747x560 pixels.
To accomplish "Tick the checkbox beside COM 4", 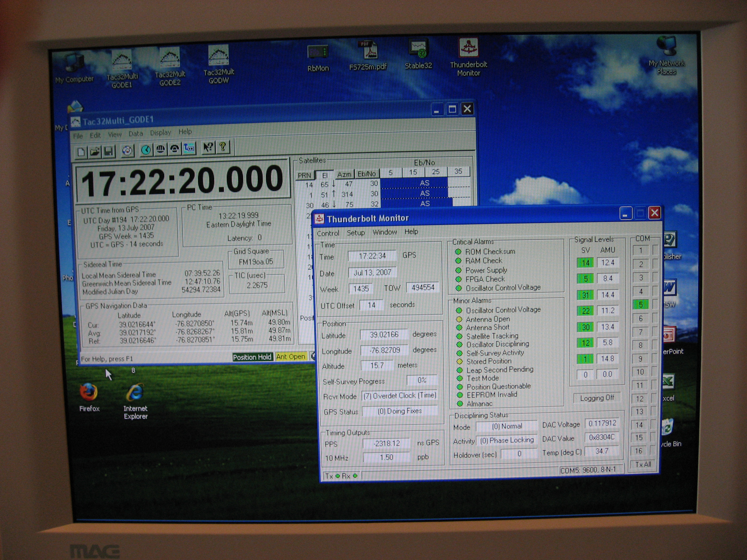I will tap(655, 291).
